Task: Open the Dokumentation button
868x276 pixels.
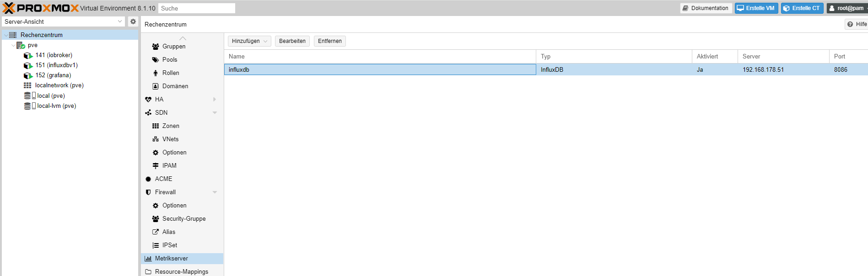Action: 706,8
